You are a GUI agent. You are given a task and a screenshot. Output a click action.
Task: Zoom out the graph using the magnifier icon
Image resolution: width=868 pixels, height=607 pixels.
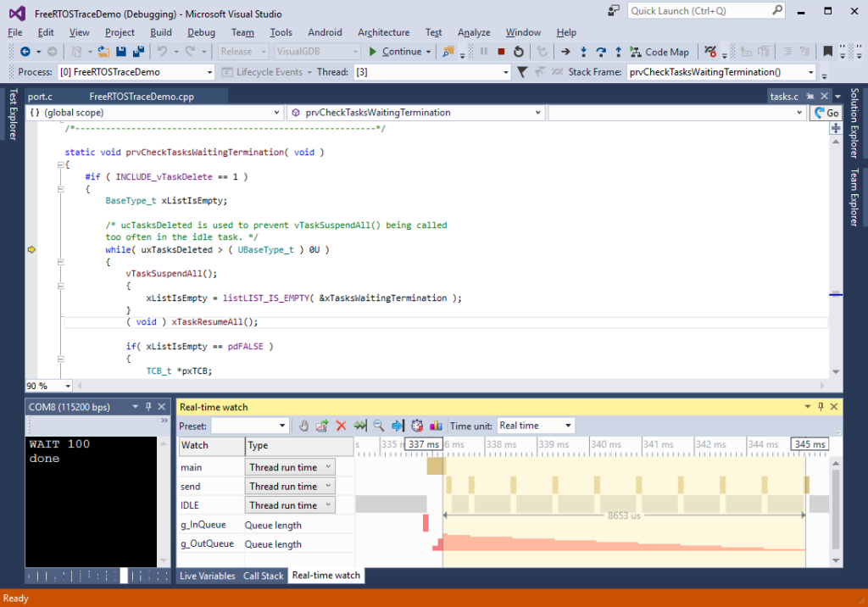click(x=379, y=425)
